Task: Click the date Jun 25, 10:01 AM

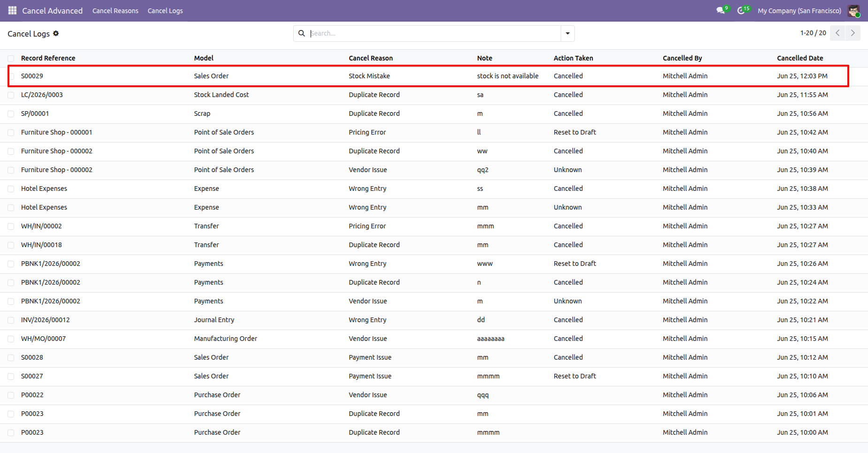Action: 802,414
